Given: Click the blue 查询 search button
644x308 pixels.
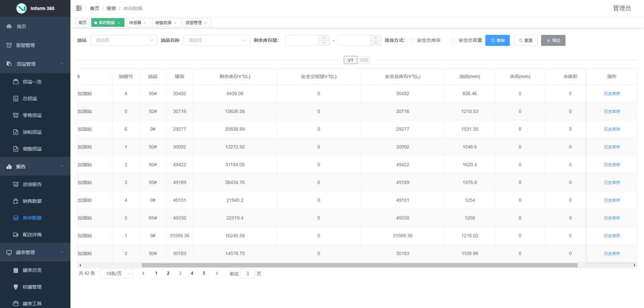Looking at the screenshot, I should (x=497, y=40).
